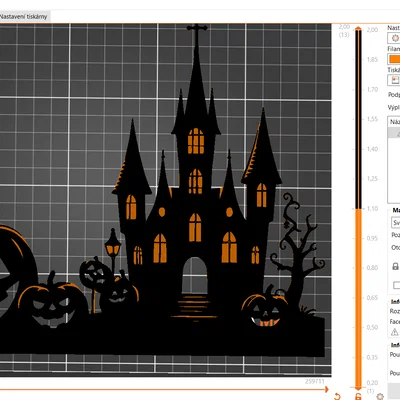Screen dimensions: 400x400
Task: Click the layer slider at the 1,55 mark
Action: [358, 119]
